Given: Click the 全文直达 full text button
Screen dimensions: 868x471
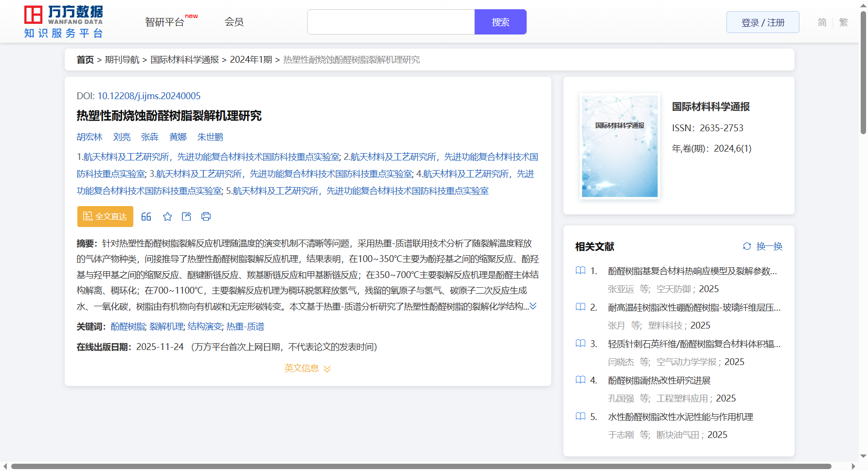Looking at the screenshot, I should 105,217.
